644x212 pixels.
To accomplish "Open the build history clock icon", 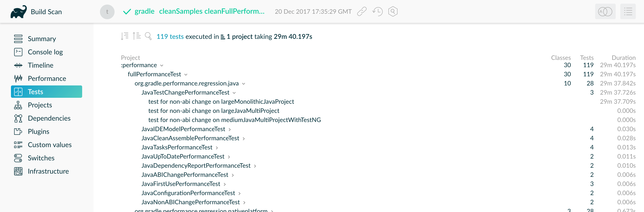I will point(377,11).
